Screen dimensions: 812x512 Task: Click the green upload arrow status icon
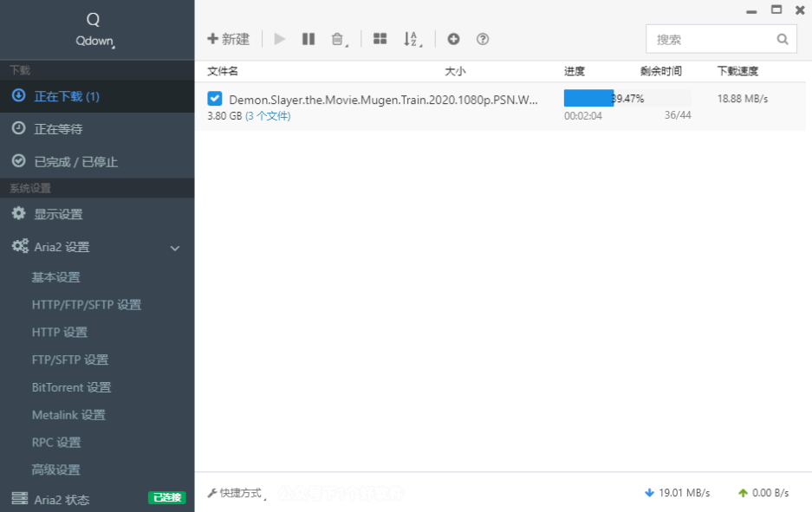point(744,493)
